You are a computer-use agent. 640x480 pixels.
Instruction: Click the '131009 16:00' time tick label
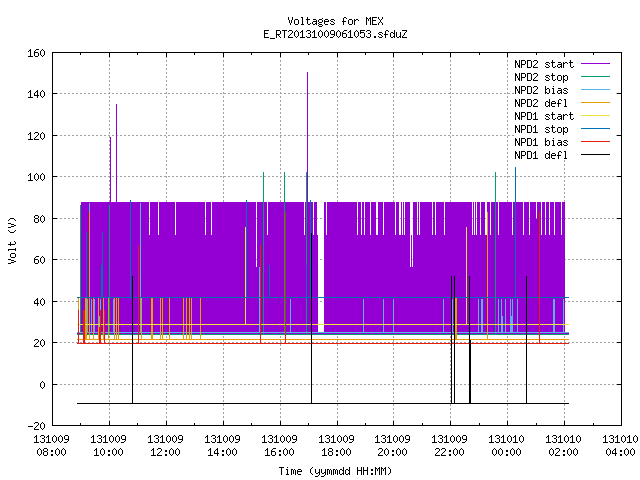pos(279,446)
